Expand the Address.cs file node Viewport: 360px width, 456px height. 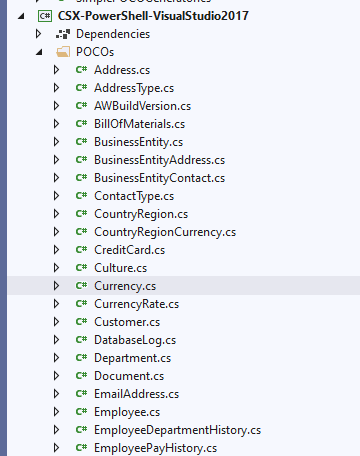click(56, 70)
